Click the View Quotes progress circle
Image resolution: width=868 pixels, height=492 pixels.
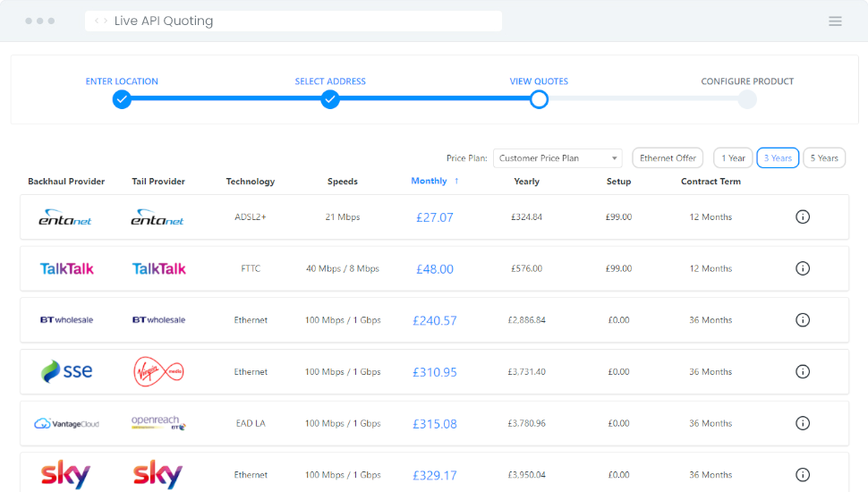[539, 99]
